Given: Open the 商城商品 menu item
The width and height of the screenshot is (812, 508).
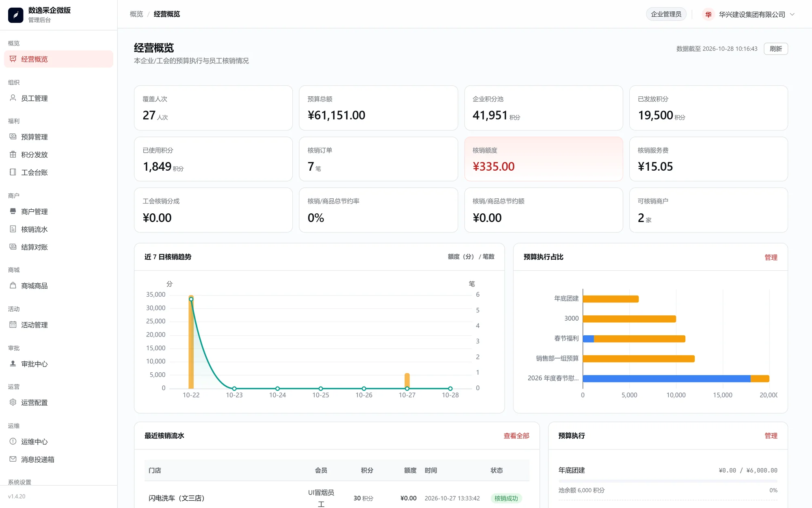Looking at the screenshot, I should [x=58, y=286].
